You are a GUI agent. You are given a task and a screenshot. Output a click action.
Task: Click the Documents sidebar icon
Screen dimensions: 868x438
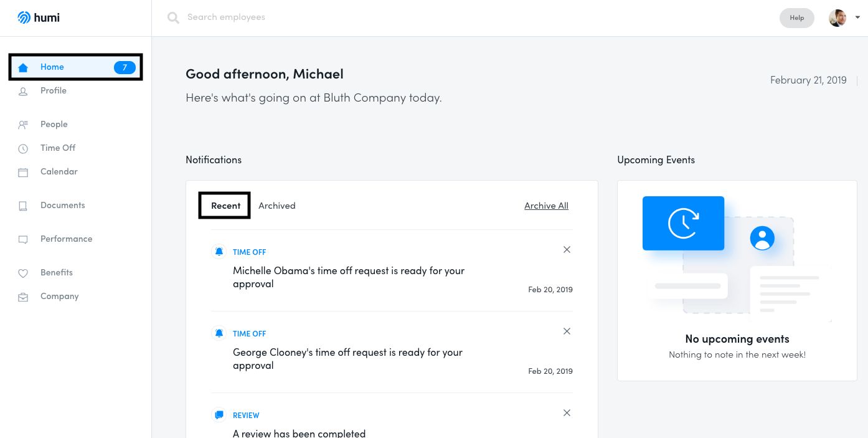click(x=23, y=206)
